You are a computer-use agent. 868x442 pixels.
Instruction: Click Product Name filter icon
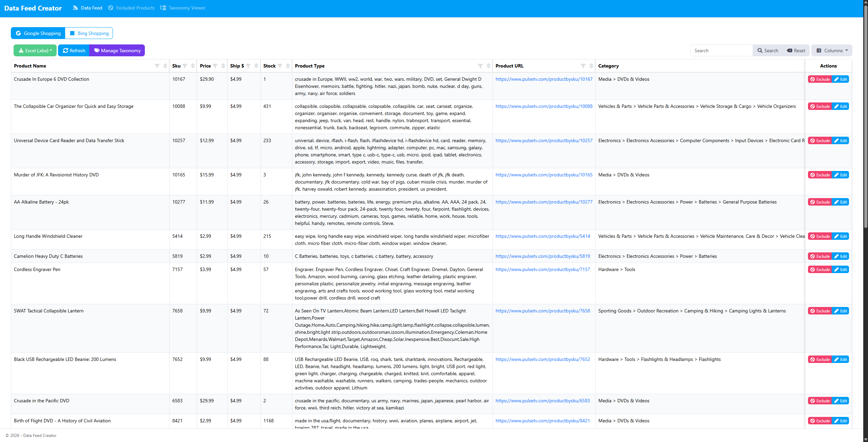(x=157, y=66)
